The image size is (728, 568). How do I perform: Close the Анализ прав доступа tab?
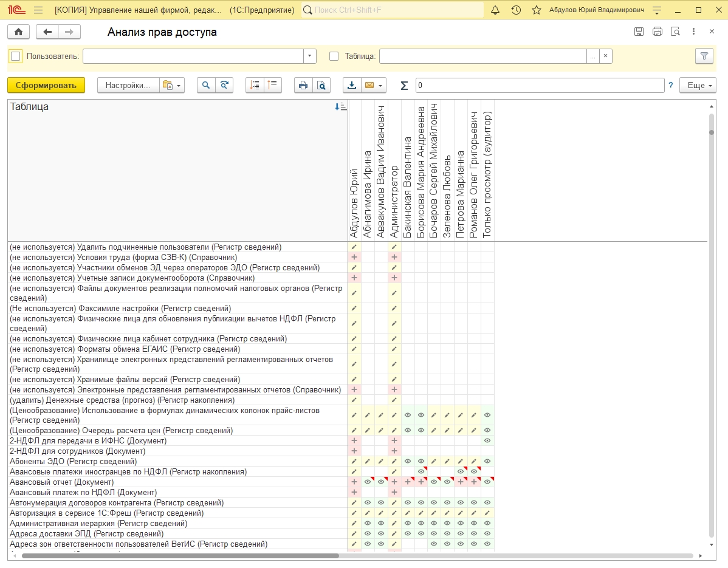click(x=712, y=32)
